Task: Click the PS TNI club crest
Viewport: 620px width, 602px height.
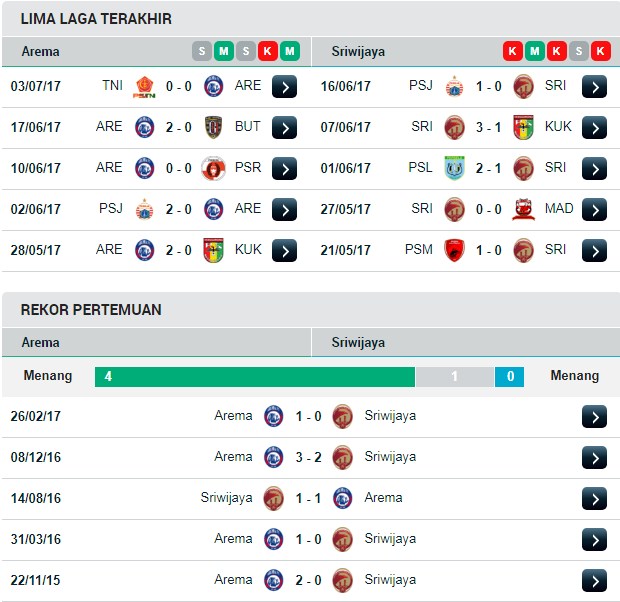Action: (144, 87)
